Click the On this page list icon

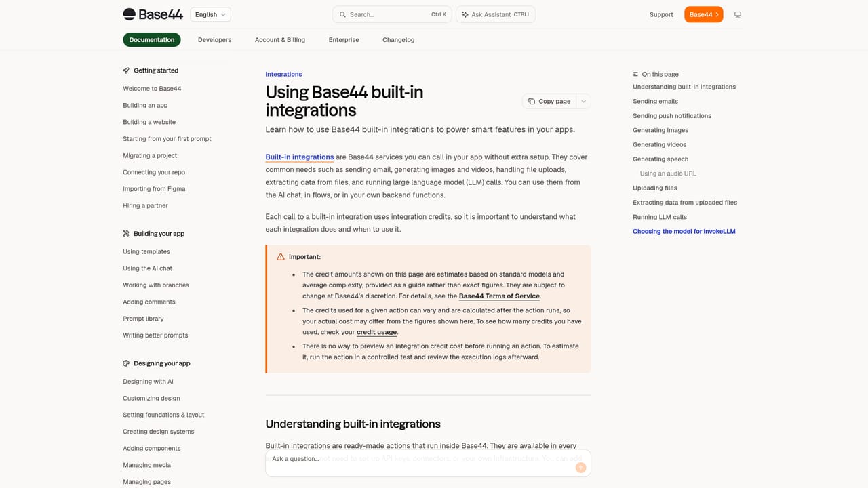[635, 75]
